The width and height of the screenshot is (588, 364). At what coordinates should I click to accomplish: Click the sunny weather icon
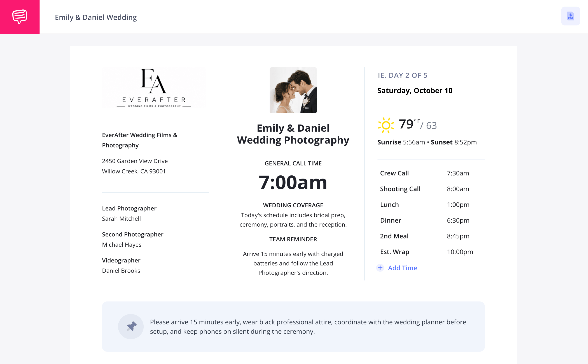point(386,125)
